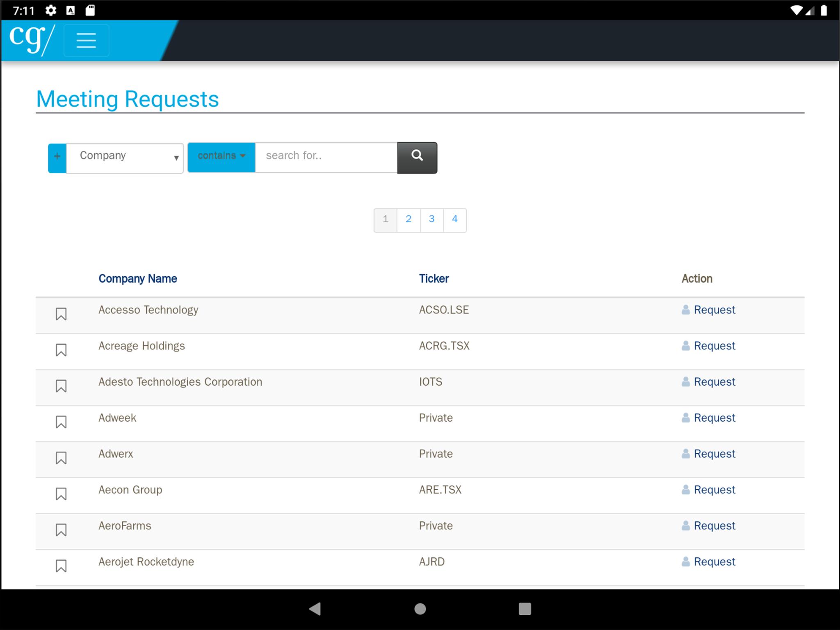Click the 'AeroFarms' company name

click(x=125, y=526)
